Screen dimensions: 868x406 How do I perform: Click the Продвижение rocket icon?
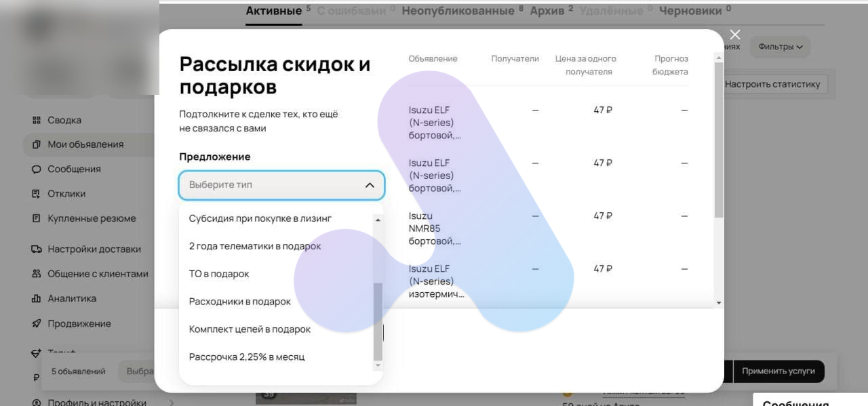tap(37, 323)
